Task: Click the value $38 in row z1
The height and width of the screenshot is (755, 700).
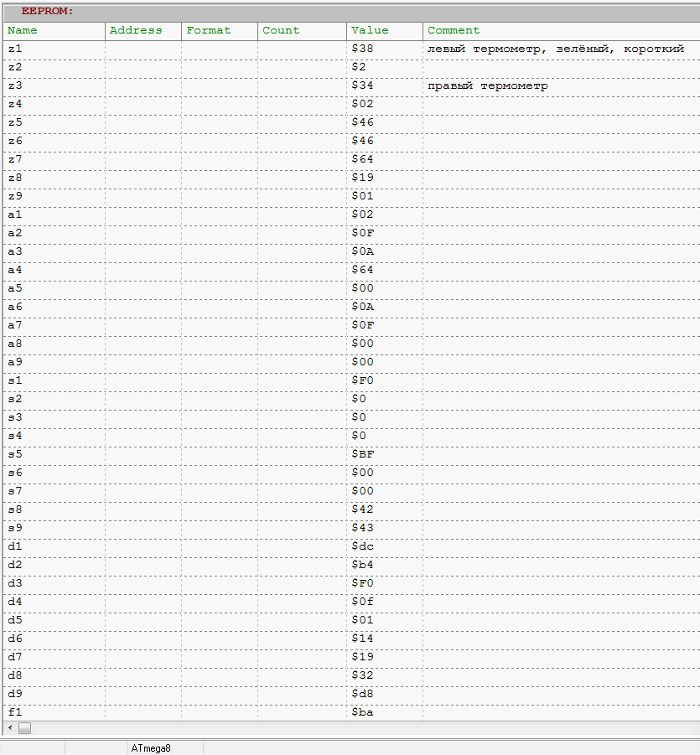Action: [362, 49]
